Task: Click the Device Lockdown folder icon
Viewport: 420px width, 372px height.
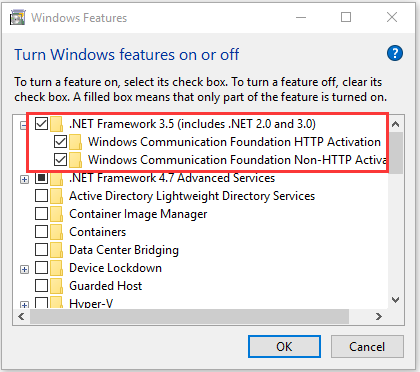Action: coord(57,268)
